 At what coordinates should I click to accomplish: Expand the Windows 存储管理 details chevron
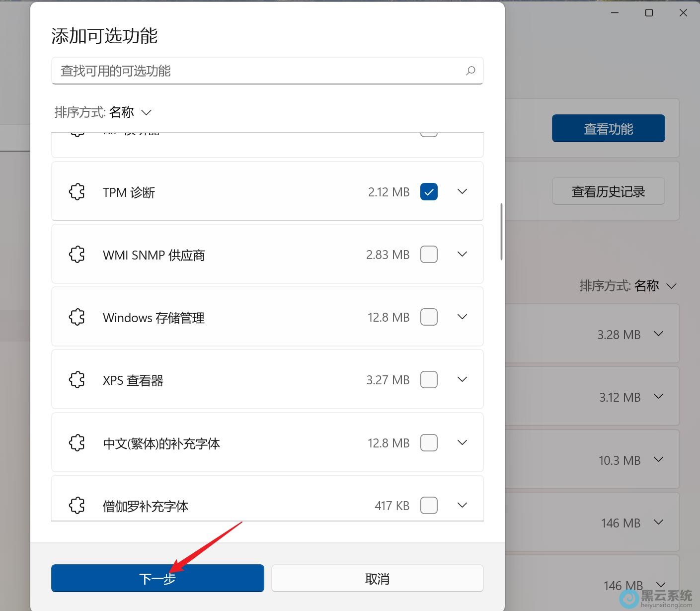pos(462,317)
